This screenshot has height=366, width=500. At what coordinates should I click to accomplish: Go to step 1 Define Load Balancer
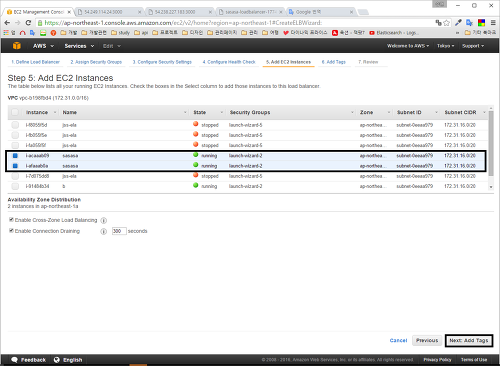point(35,62)
